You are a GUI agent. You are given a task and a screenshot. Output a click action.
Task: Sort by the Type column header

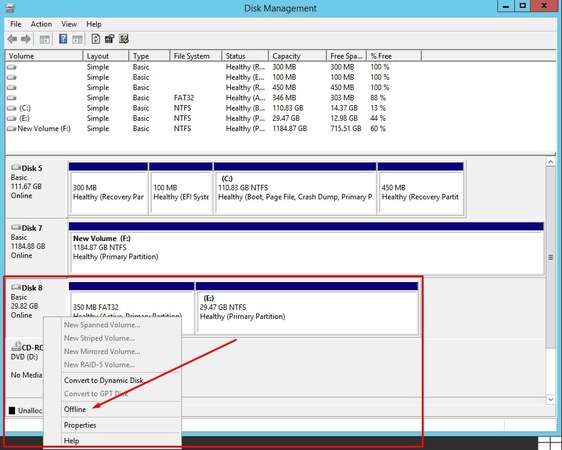pyautogui.click(x=149, y=56)
